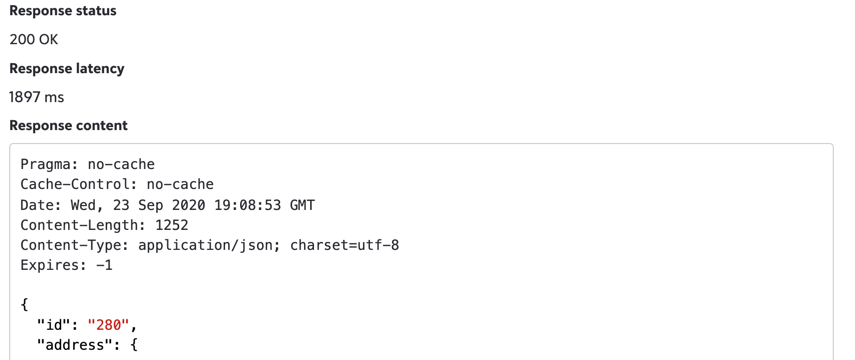The image size is (855, 360).
Task: Click the "id" key in JSON
Action: pyautogui.click(x=53, y=326)
